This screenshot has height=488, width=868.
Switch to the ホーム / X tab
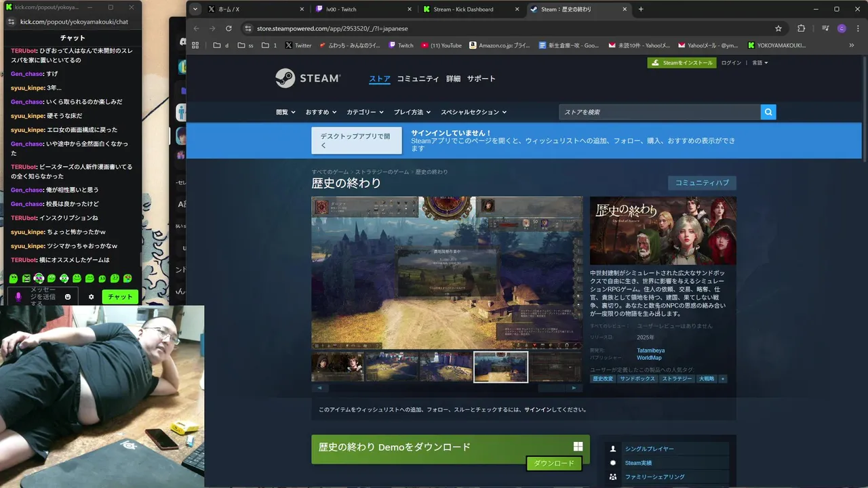[x=256, y=9]
